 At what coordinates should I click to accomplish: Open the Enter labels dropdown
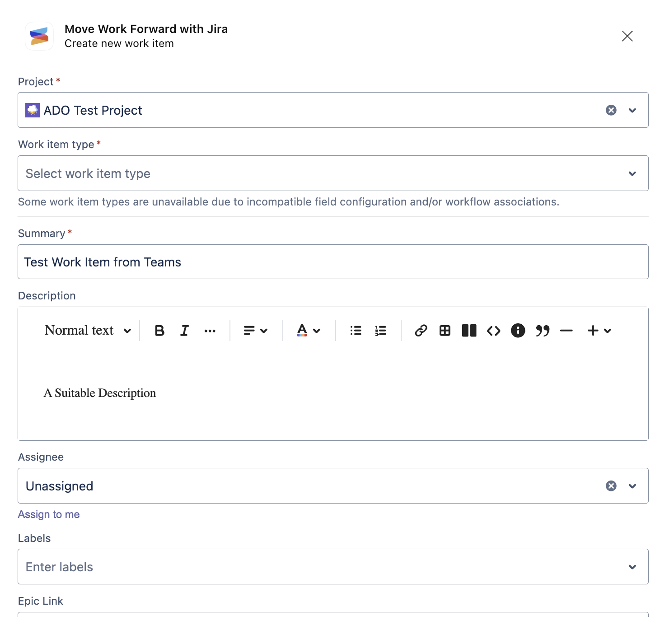(333, 567)
